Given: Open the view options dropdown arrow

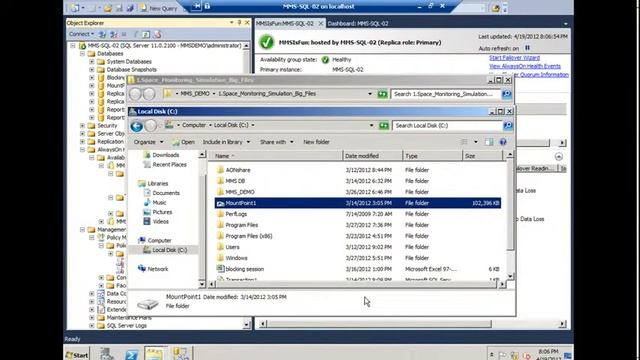Looking at the screenshot, I should (x=476, y=142).
